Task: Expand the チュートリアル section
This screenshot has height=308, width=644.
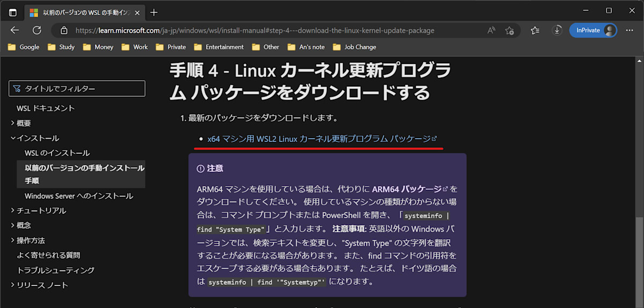Action: tap(38, 211)
